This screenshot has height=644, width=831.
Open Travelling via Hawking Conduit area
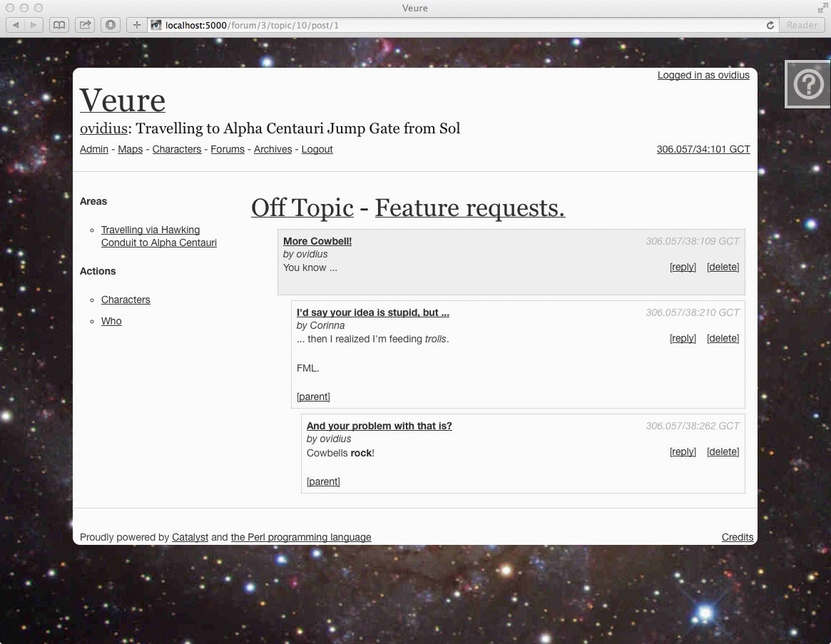pos(159,236)
